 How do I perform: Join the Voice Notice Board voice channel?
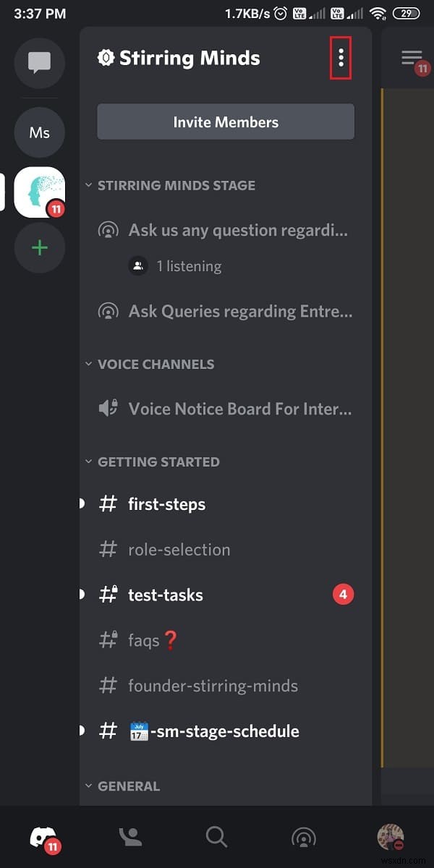[x=239, y=409]
